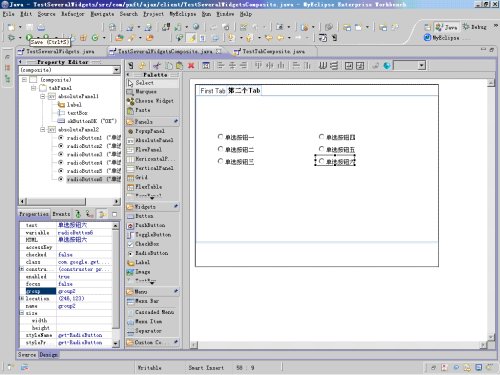Screen dimensions: 500x375
Task: Click the globe browser icon in designer toolbar
Action: [387, 66]
